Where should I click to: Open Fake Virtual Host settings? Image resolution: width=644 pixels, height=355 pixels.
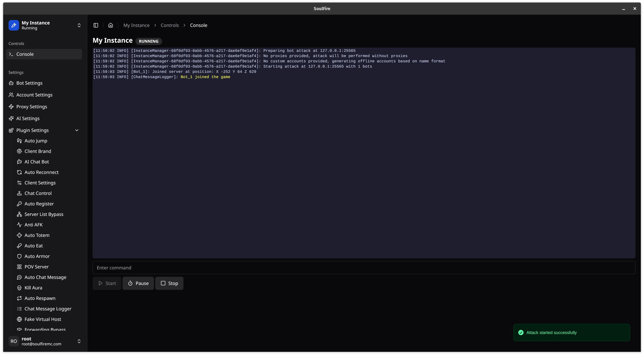point(43,319)
